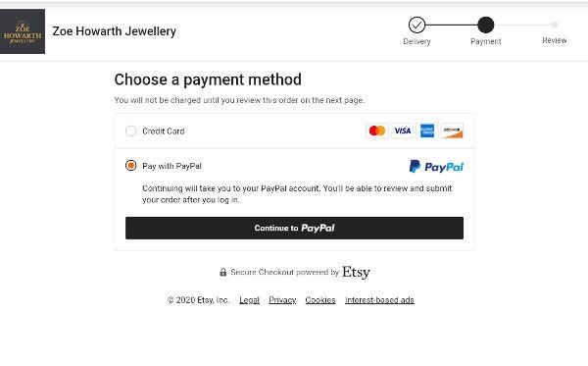Click the padlock Secure Checkout icon
Viewport: 588px width, 366px height.
tap(223, 272)
